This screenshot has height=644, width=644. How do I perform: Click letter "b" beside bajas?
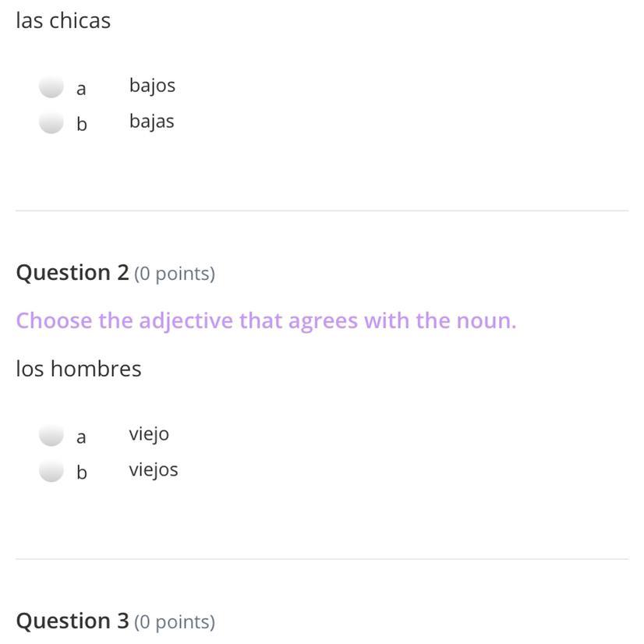(x=82, y=124)
